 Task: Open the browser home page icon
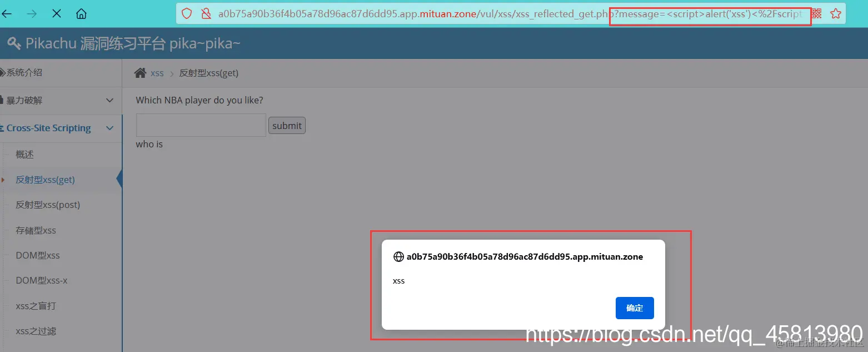82,14
